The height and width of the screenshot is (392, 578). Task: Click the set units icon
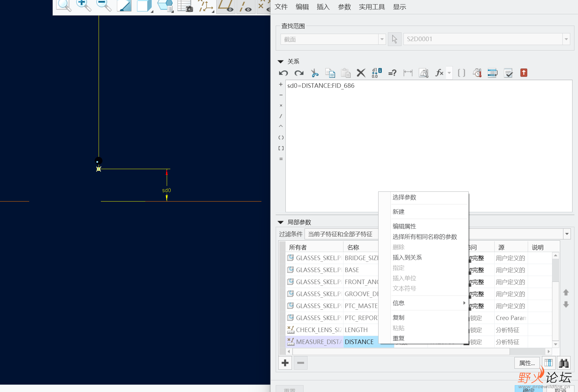point(424,73)
